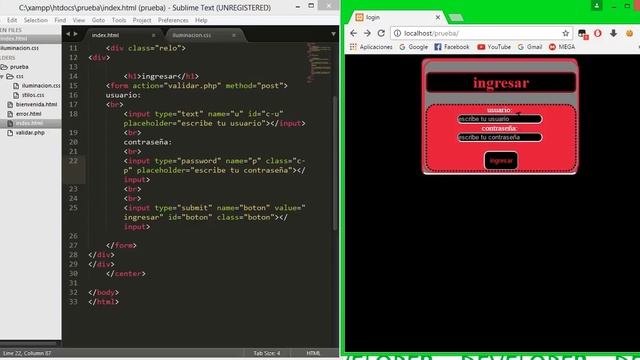Viewport: 640px width, 360px height.
Task: Open the Selection menu
Action: [36, 20]
